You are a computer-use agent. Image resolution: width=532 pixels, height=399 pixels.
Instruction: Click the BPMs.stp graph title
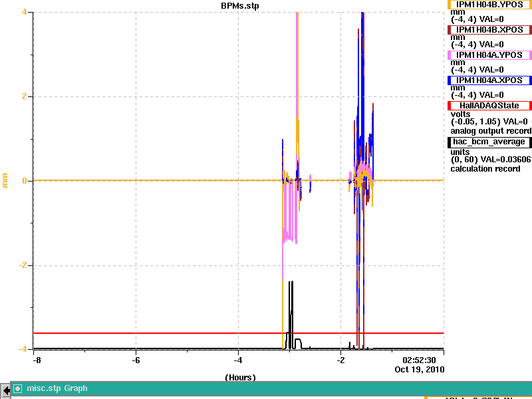(240, 6)
